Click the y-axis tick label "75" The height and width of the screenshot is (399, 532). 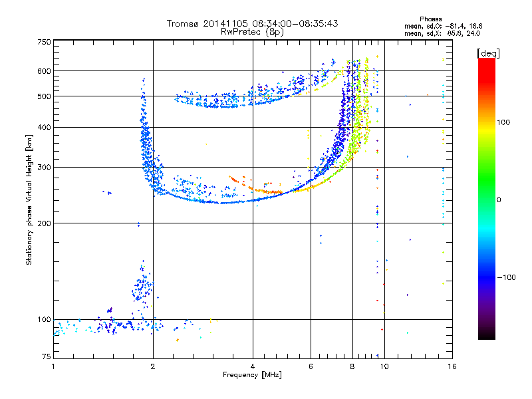click(47, 356)
